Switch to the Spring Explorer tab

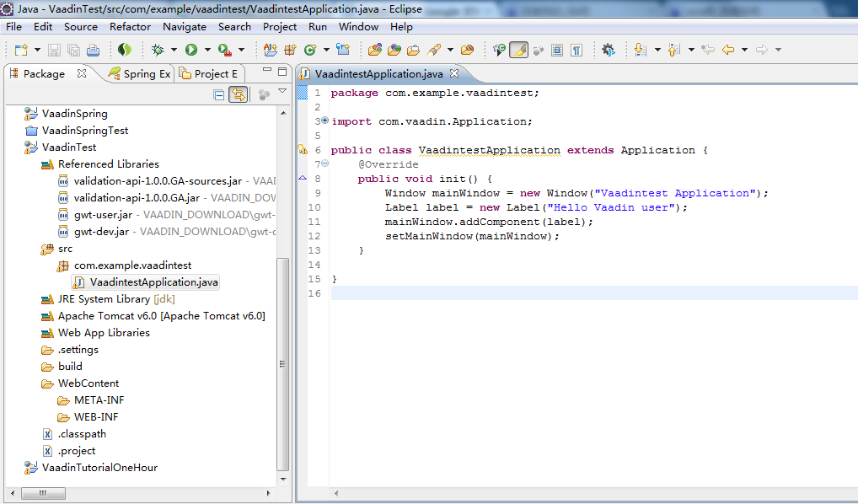click(140, 74)
